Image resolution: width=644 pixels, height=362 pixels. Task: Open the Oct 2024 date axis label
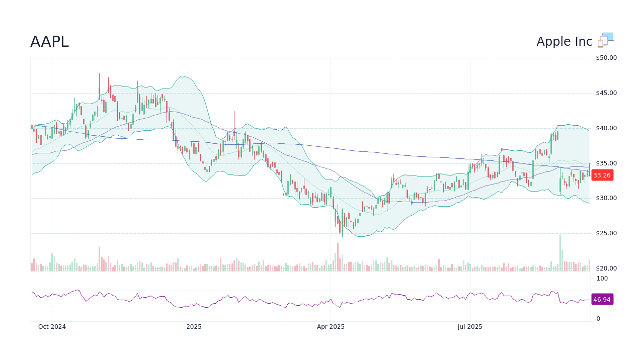click(x=52, y=326)
